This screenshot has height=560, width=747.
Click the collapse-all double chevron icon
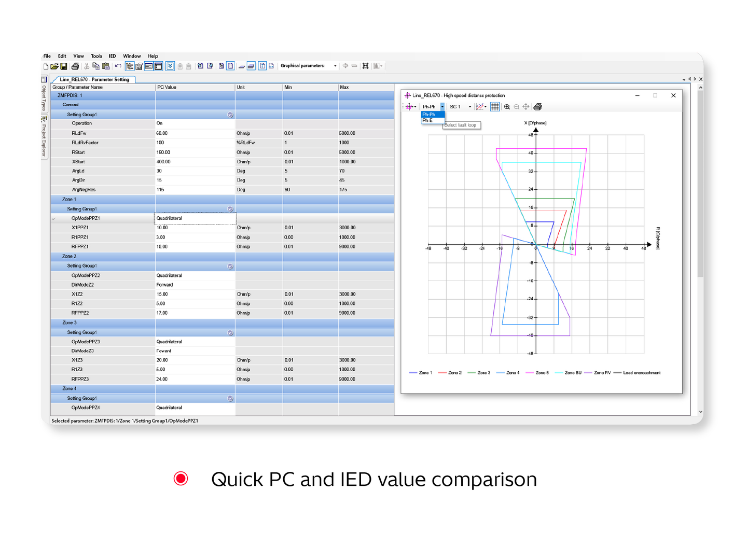coord(170,66)
